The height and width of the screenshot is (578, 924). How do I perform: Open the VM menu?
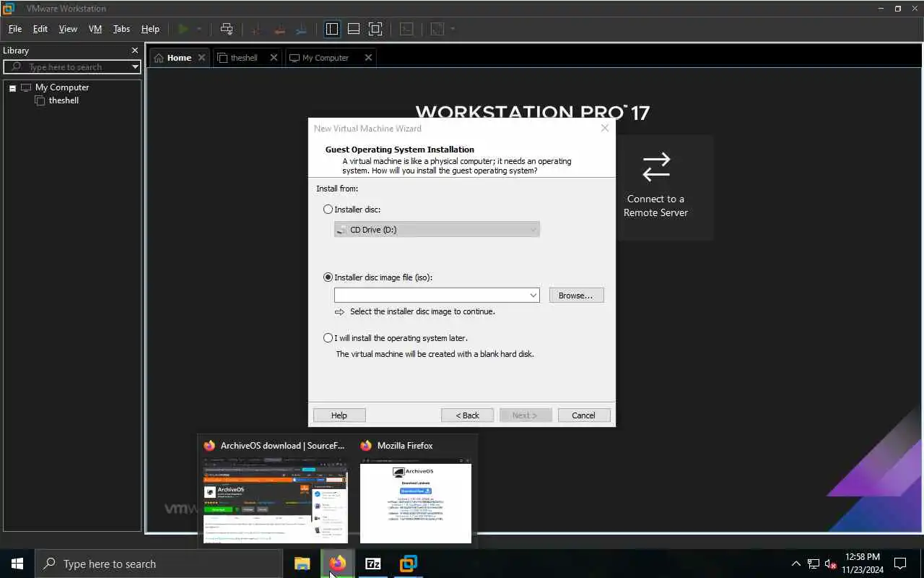coord(95,29)
